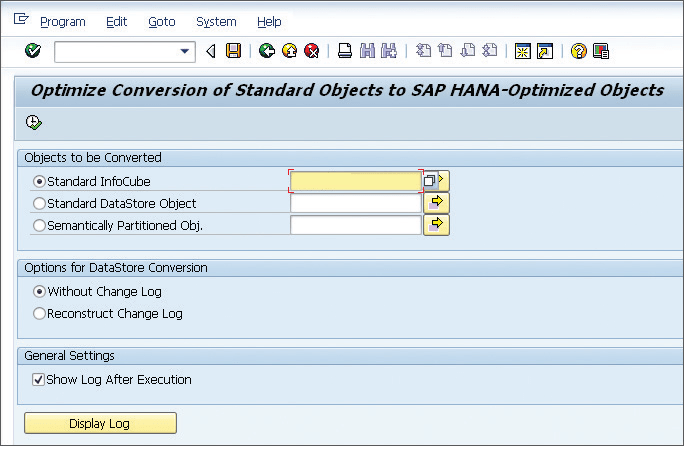Screen dimensions: 685x450
Task: Click the green Back arrow icon
Action: pyautogui.click(x=266, y=51)
